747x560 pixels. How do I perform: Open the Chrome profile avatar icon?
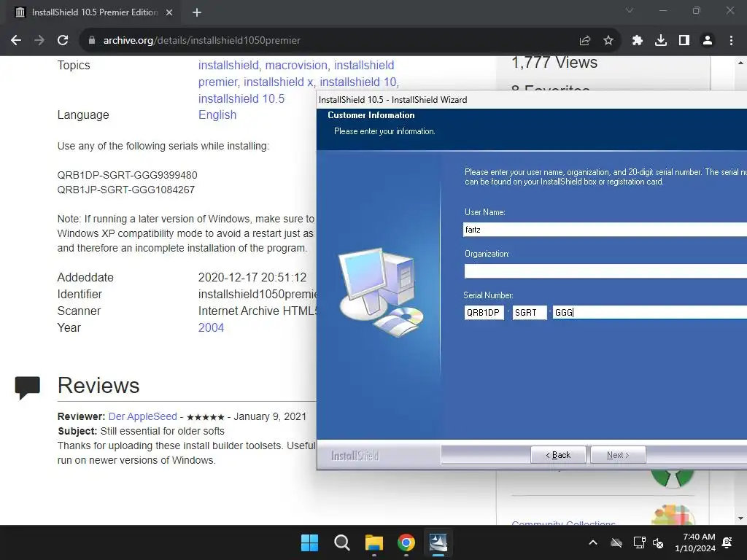coord(708,41)
